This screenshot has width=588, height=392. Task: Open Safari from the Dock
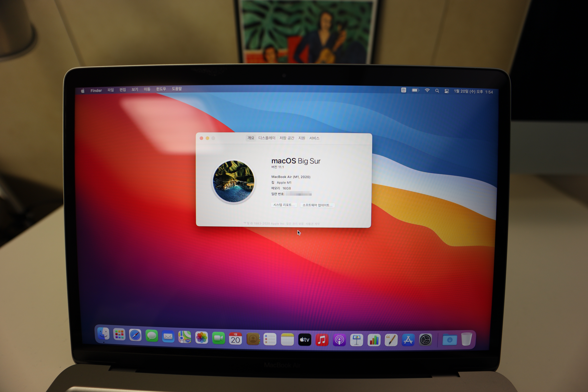click(x=135, y=335)
